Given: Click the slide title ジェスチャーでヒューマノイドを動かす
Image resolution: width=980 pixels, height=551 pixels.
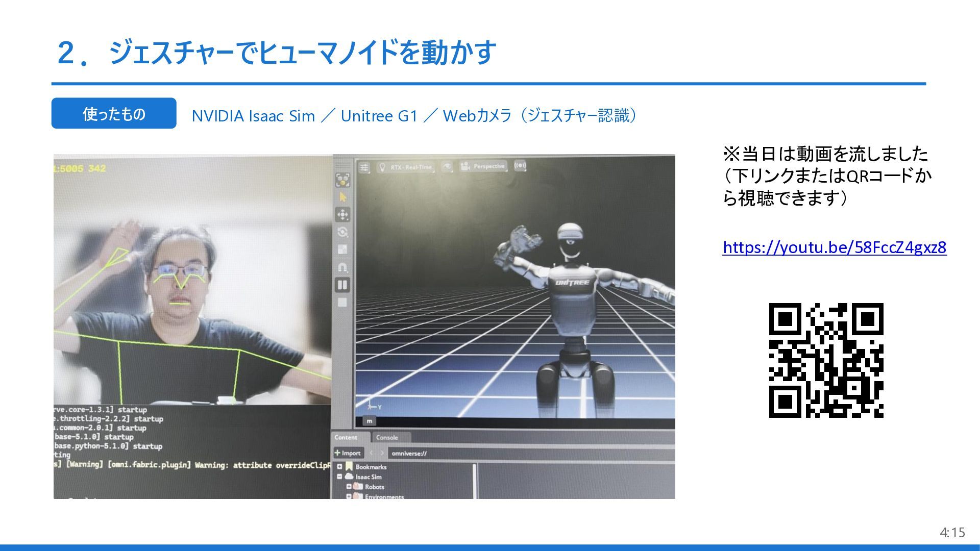Looking at the screenshot, I should [303, 52].
